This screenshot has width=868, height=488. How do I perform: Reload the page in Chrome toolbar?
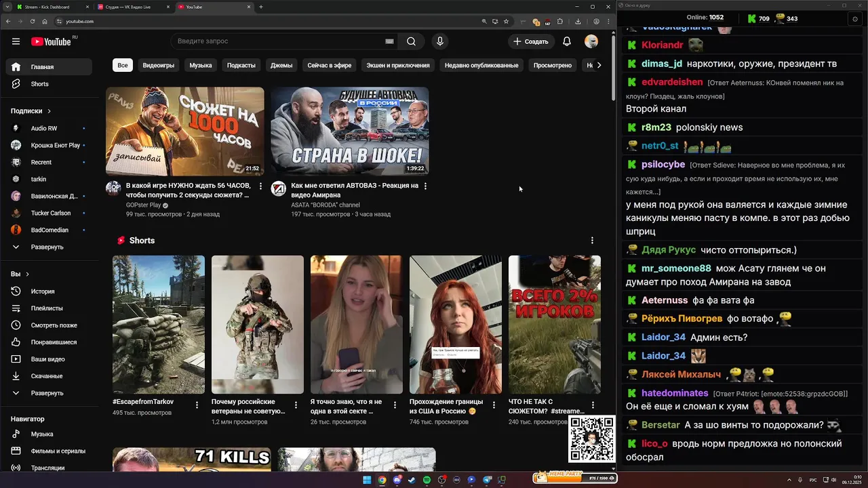(32, 21)
